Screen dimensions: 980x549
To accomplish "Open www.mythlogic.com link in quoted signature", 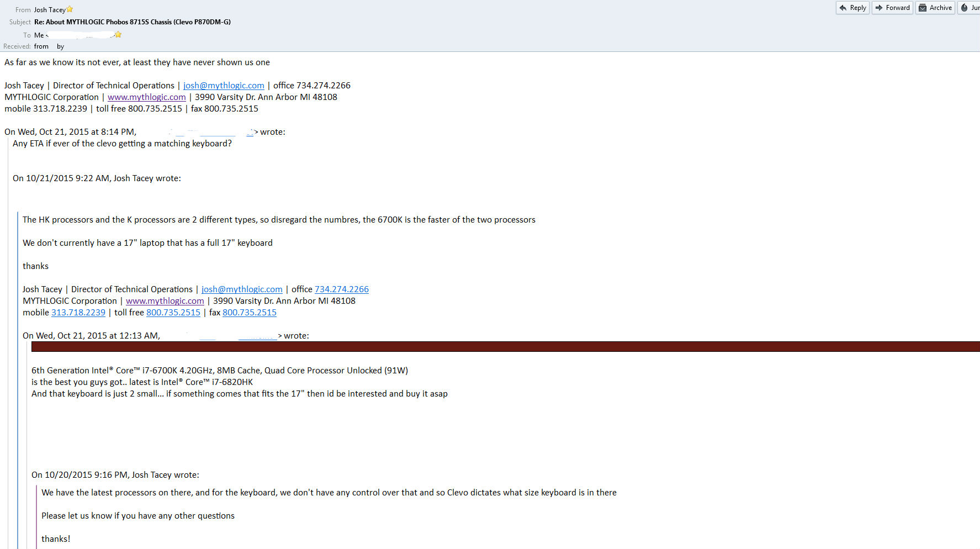I will pos(165,301).
